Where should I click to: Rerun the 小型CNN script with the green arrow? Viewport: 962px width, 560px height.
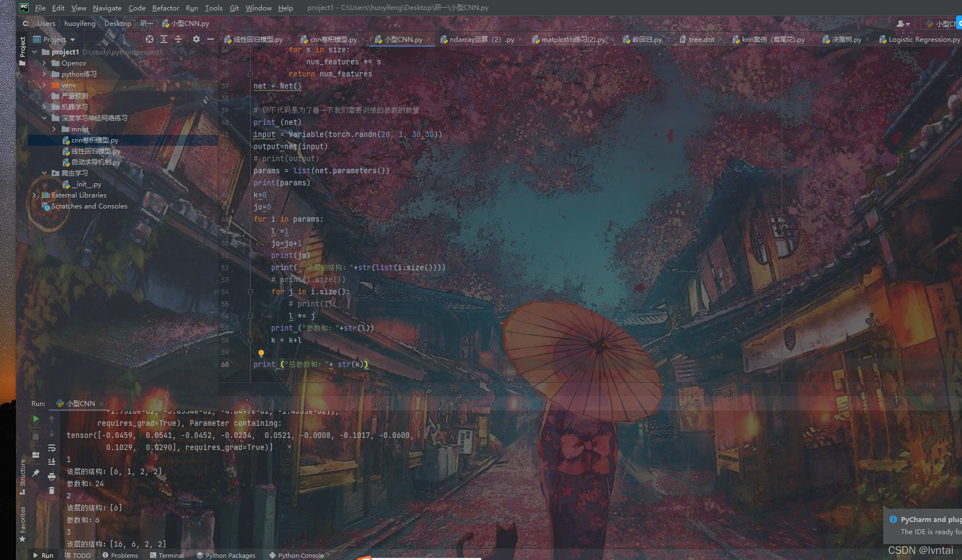36,419
